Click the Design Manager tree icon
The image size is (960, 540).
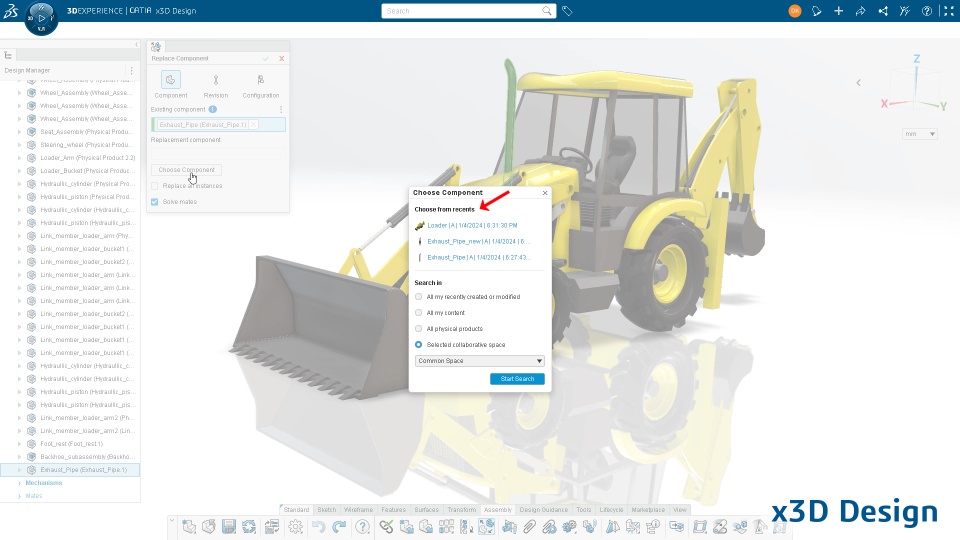pos(8,55)
